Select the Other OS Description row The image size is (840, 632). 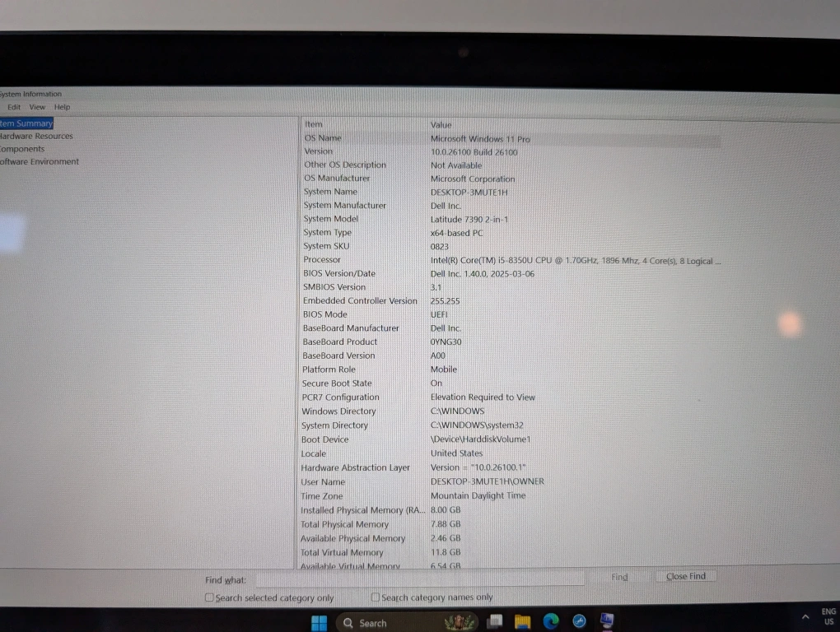pyautogui.click(x=511, y=165)
